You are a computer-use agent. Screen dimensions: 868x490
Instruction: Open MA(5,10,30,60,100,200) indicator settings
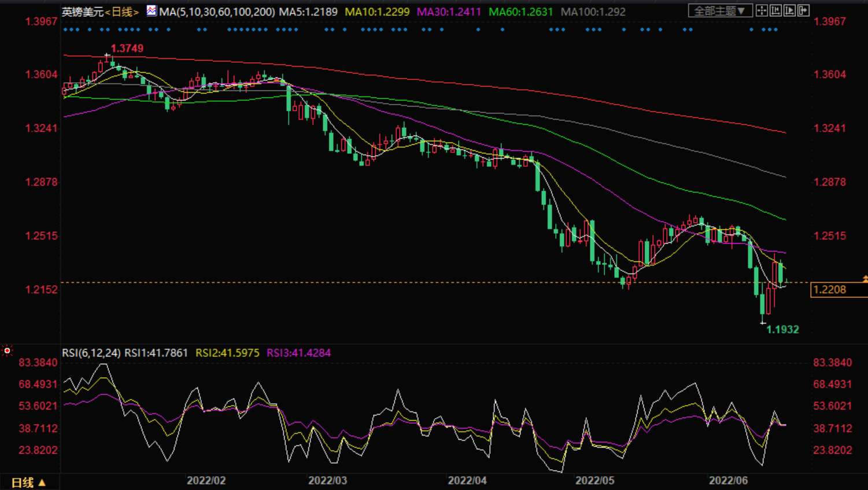[x=217, y=12]
